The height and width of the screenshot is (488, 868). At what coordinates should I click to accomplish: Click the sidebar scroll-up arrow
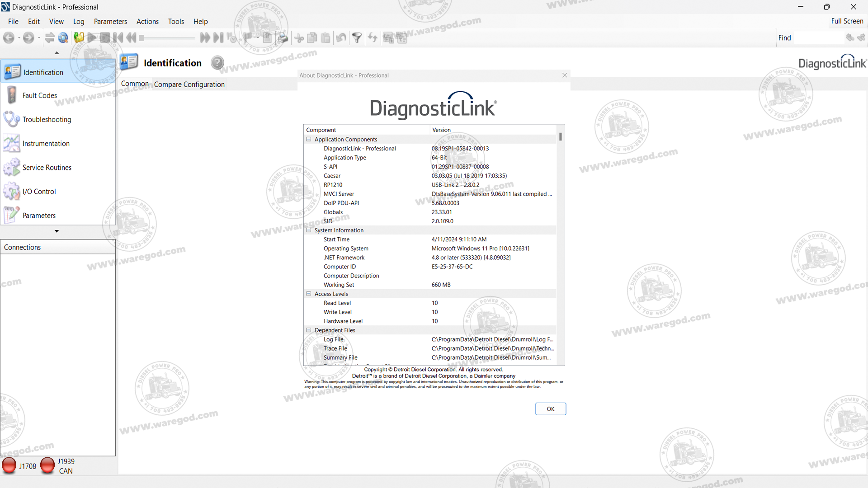[57, 53]
